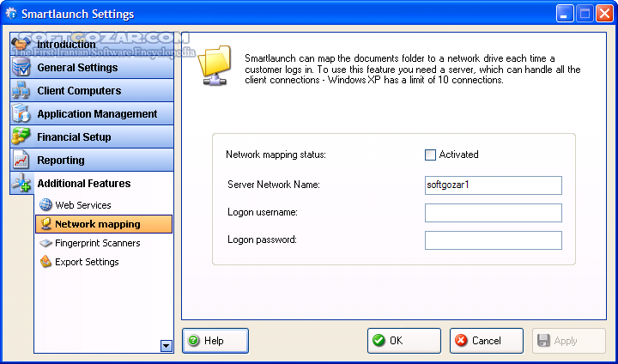This screenshot has width=618, height=364.
Task: Click the Application Management icon
Action: (x=21, y=113)
